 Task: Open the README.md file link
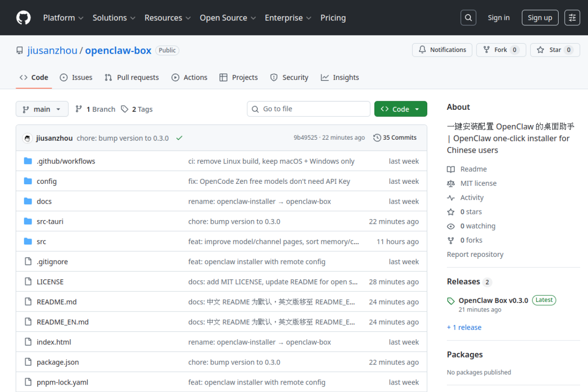[x=57, y=301]
